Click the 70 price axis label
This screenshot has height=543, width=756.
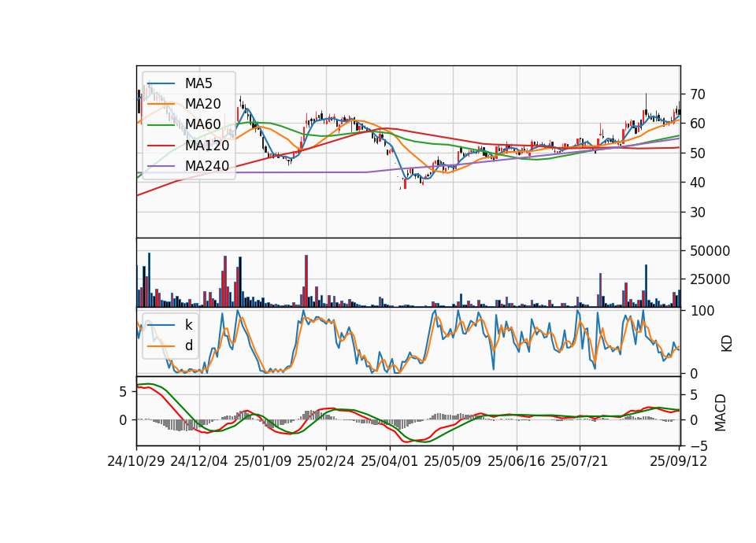[697, 94]
